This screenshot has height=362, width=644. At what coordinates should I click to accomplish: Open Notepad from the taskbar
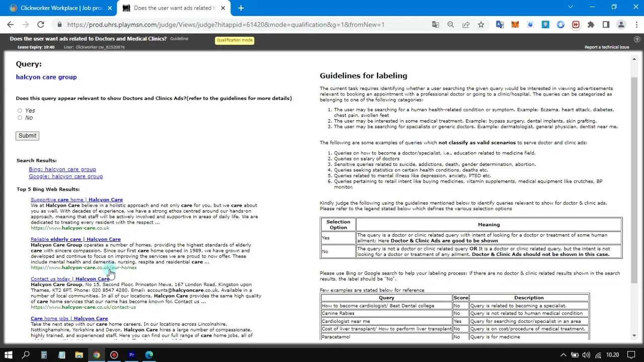pyautogui.click(x=61, y=354)
